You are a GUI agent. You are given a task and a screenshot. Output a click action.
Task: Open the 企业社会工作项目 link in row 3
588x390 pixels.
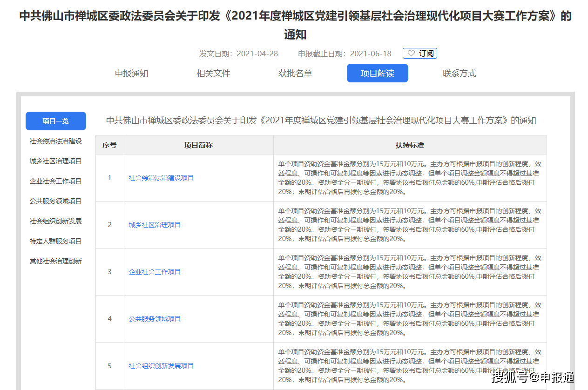[155, 271]
